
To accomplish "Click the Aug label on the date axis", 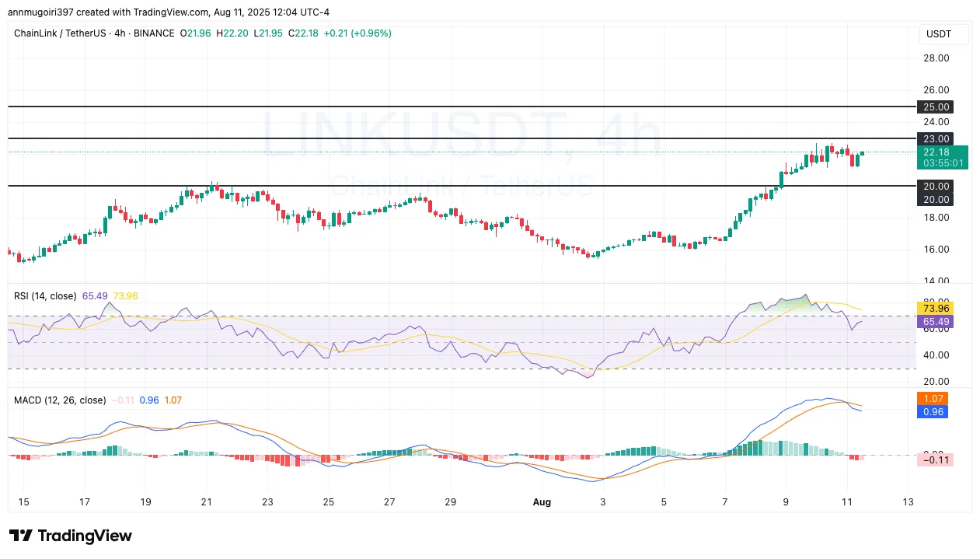I will click(x=542, y=502).
